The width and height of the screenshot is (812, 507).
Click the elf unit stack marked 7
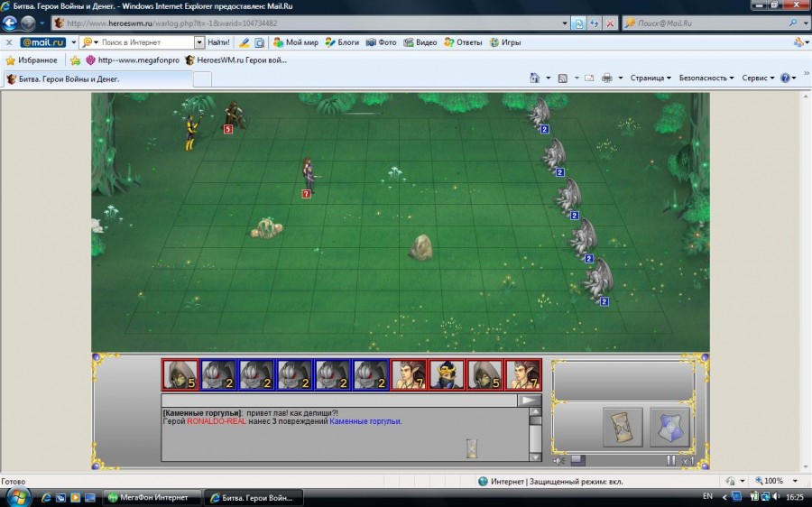(309, 176)
